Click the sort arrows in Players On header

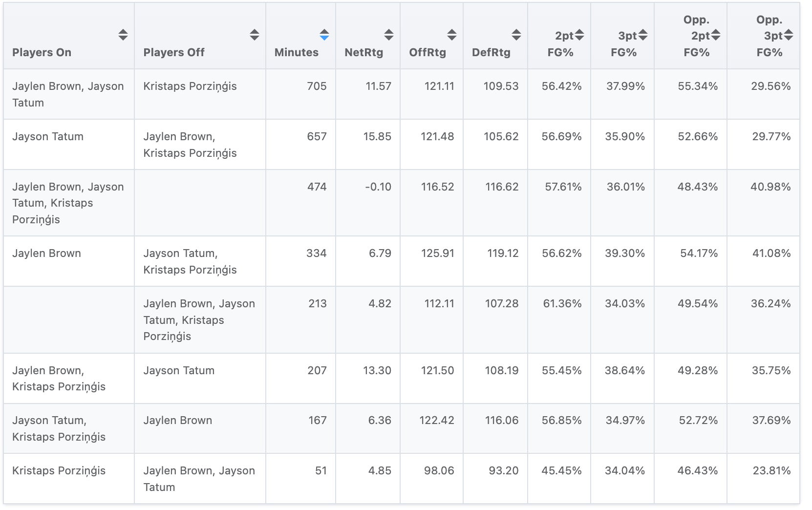pos(123,35)
